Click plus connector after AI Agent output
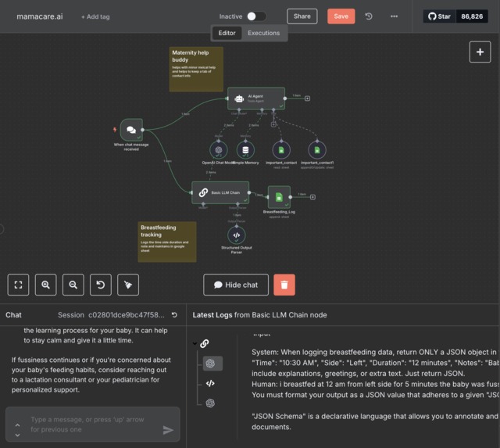The image size is (500, 448). coord(307,99)
